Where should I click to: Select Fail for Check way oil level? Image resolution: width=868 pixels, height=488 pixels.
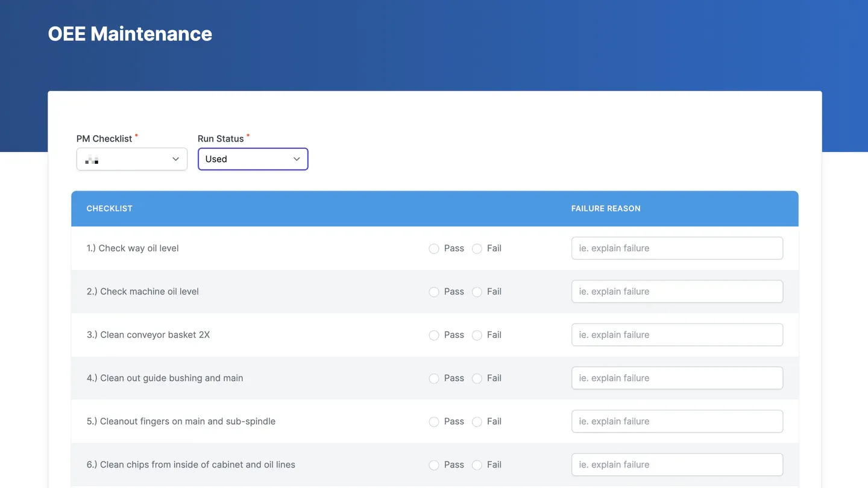pos(477,249)
